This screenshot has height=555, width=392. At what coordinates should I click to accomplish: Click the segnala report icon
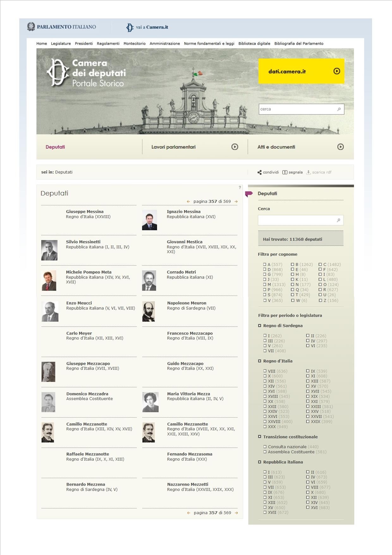click(x=285, y=172)
